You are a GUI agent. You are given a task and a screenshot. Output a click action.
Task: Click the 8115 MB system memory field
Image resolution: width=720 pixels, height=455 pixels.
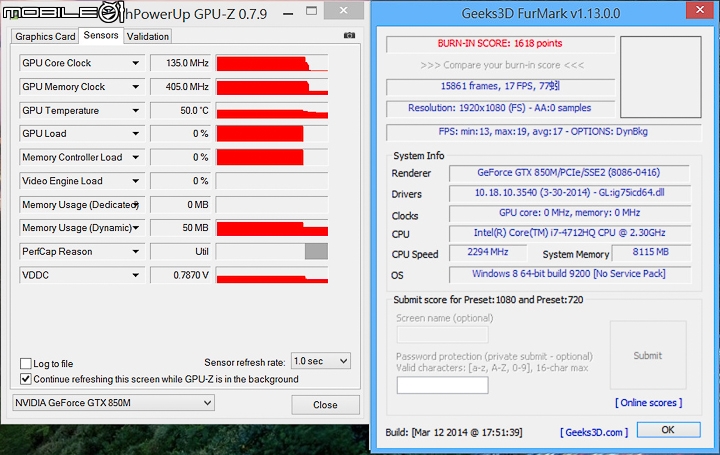click(x=651, y=252)
